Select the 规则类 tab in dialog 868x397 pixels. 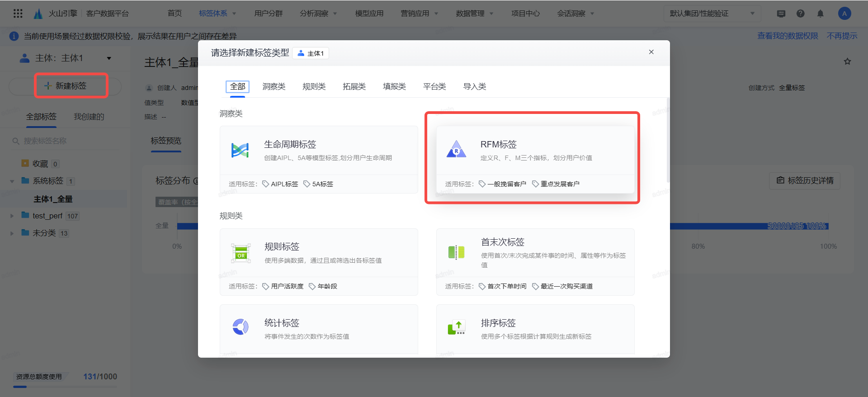[x=314, y=86]
